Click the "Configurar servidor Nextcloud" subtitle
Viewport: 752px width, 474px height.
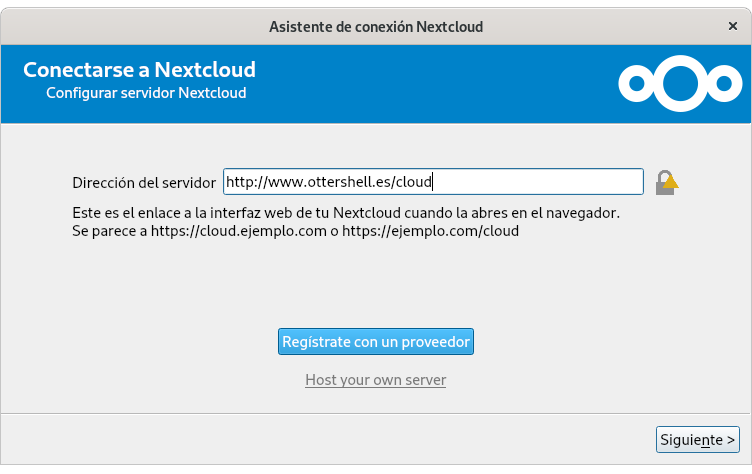pos(146,93)
